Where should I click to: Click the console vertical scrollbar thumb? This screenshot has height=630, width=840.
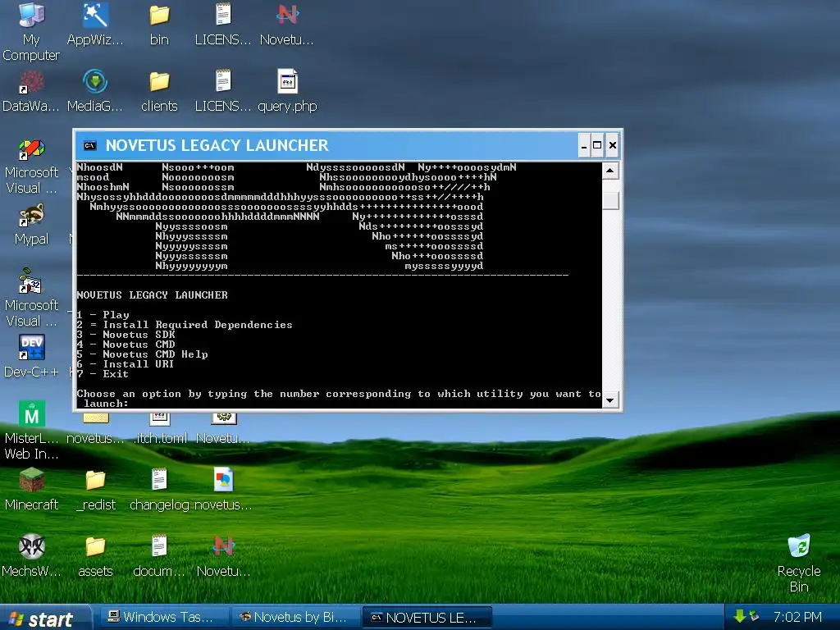coord(610,202)
